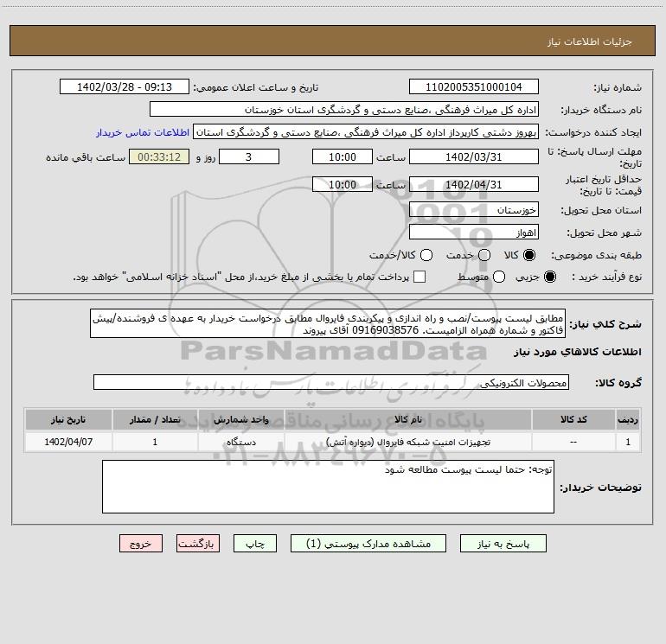Open the اطلاعات تماس خریدار link
The width and height of the screenshot is (666, 644).
143,132
